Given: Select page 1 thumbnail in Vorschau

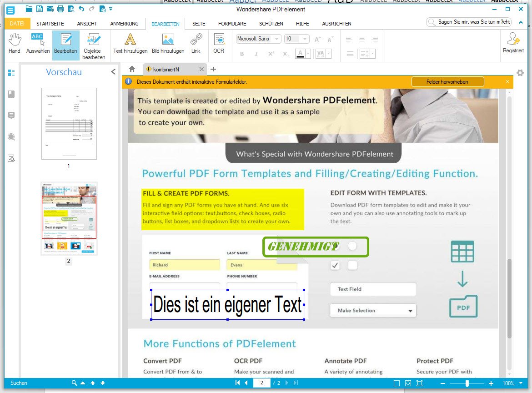Looking at the screenshot, I should (x=69, y=124).
